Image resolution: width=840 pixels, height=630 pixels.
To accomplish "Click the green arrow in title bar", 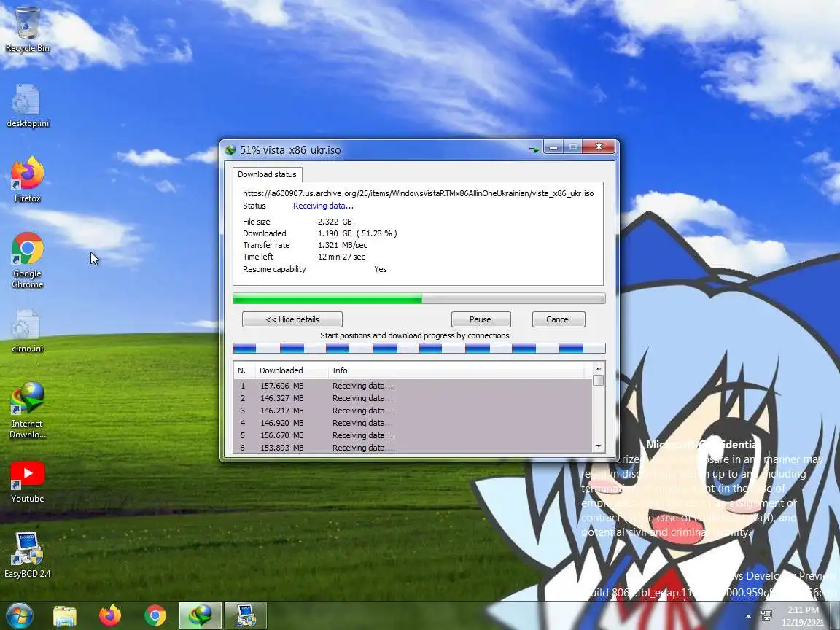I will pos(534,149).
